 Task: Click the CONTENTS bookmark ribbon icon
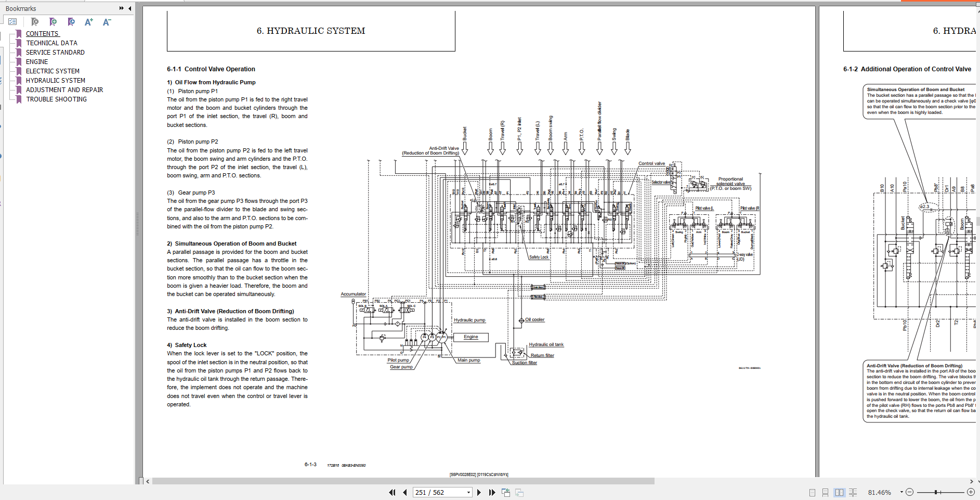19,34
